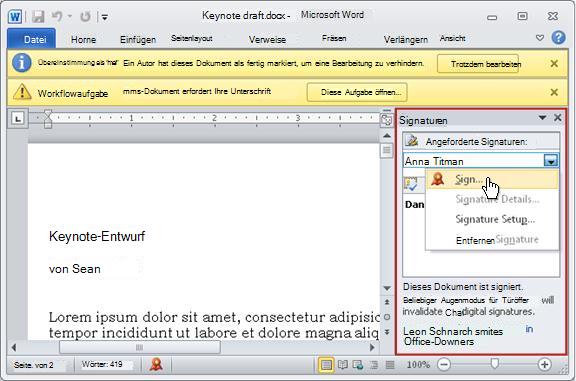Switch to the Ansicht tab
Screen dimensions: 576x381
453,38
